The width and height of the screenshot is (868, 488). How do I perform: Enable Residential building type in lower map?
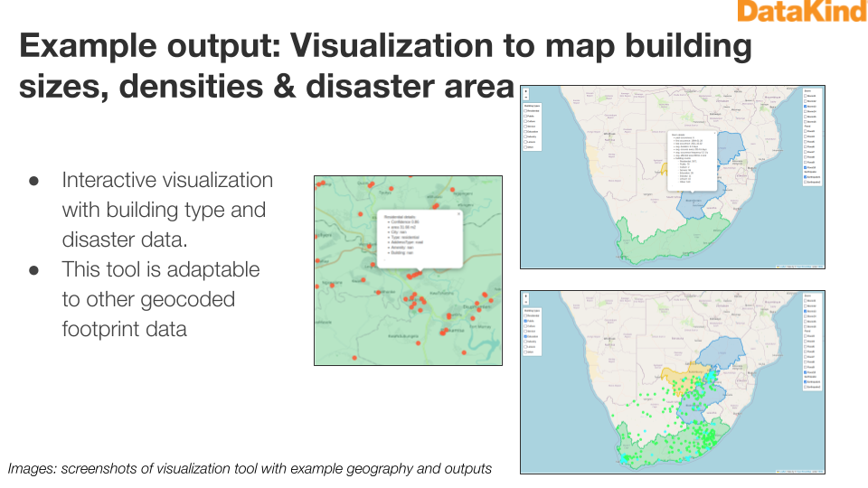(525, 315)
